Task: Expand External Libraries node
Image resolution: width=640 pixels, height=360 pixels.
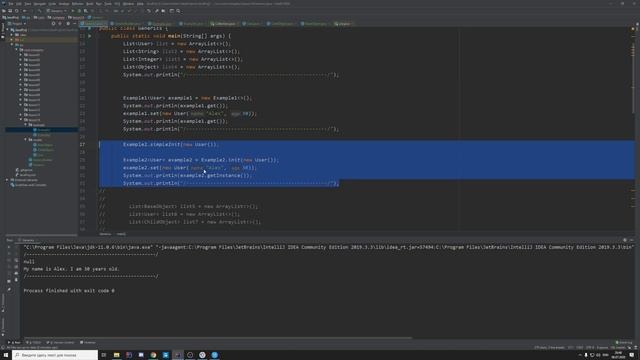Action: [7, 180]
